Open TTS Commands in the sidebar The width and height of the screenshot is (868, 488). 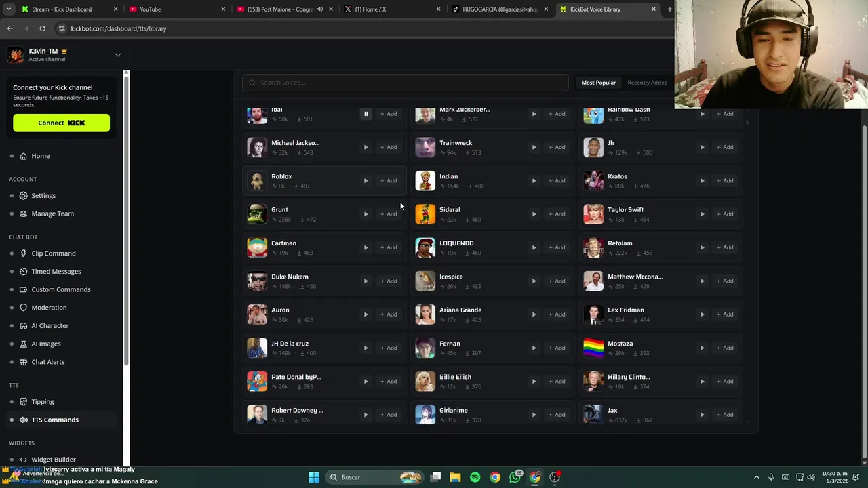[54, 420]
